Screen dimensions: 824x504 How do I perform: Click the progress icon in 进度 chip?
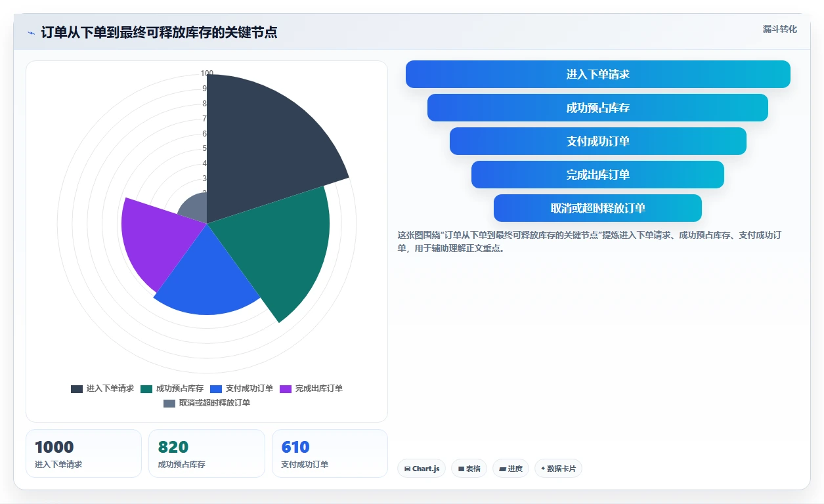click(x=503, y=469)
